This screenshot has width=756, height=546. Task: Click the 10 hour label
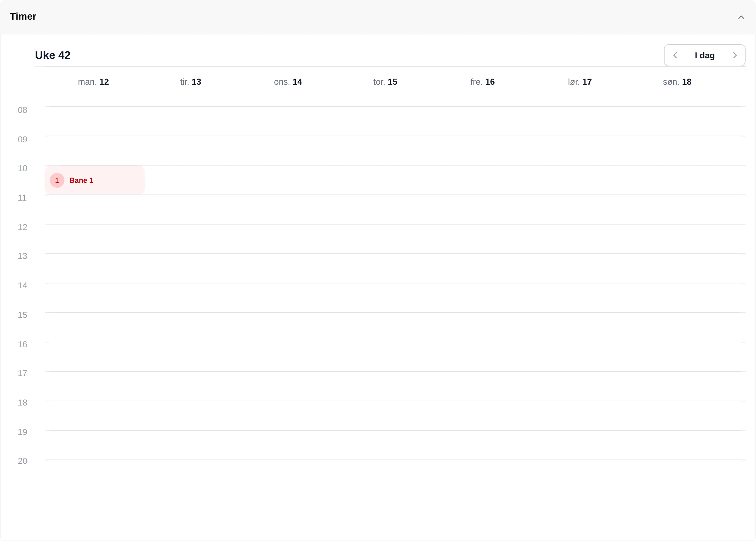tap(22, 169)
